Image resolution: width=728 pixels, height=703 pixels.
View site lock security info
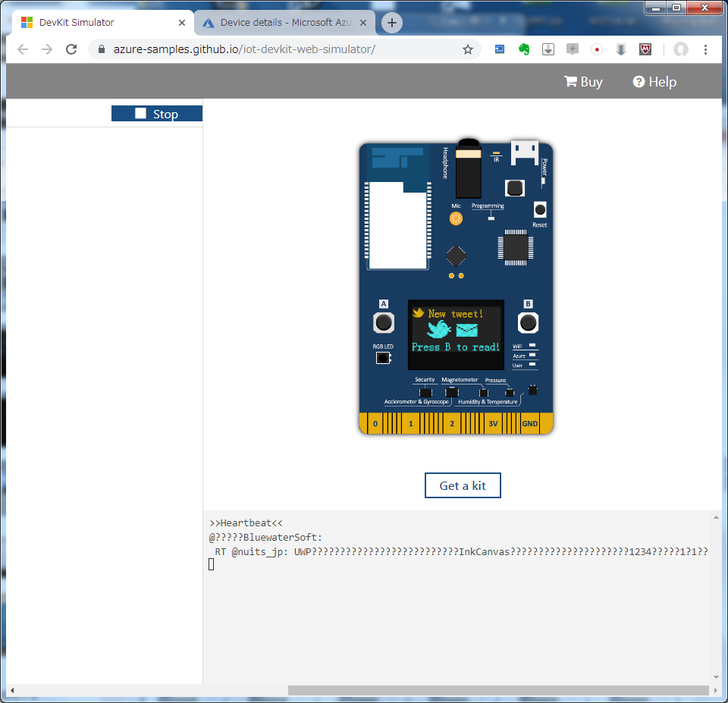point(102,49)
